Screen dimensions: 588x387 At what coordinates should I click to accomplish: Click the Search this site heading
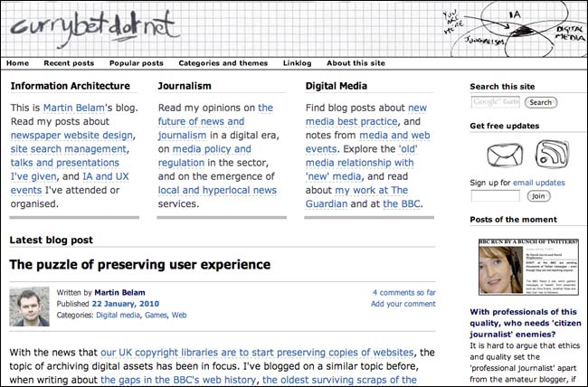[x=502, y=87]
